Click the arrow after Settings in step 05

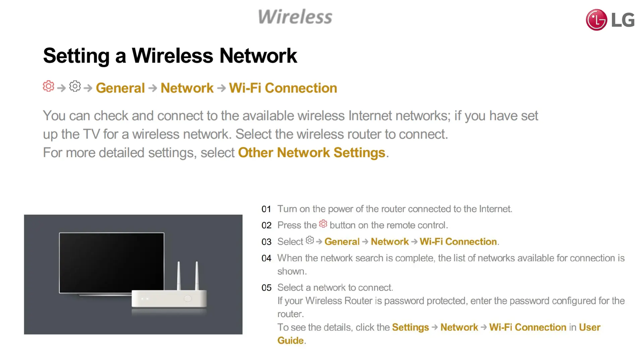coord(435,327)
